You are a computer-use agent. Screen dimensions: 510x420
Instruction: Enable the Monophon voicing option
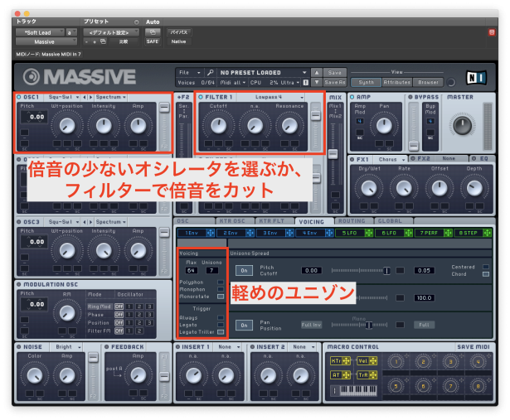[220, 289]
